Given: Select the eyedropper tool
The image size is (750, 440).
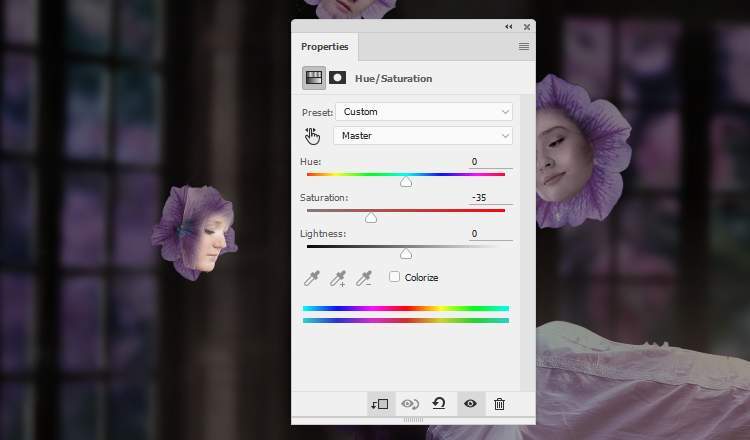Looking at the screenshot, I should (312, 278).
